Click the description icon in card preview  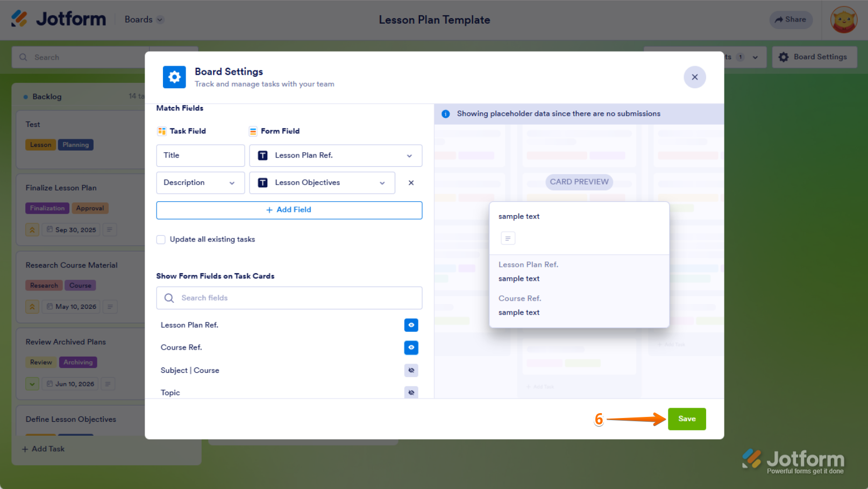point(508,238)
